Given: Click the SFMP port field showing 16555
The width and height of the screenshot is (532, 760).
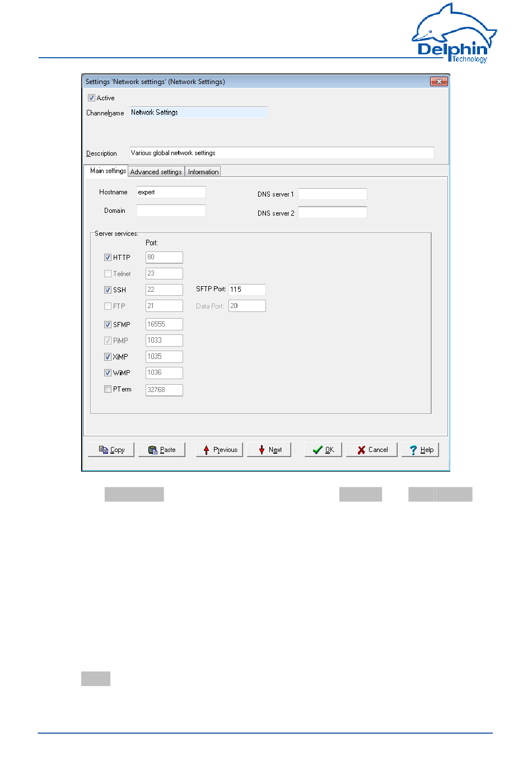Looking at the screenshot, I should tap(164, 324).
